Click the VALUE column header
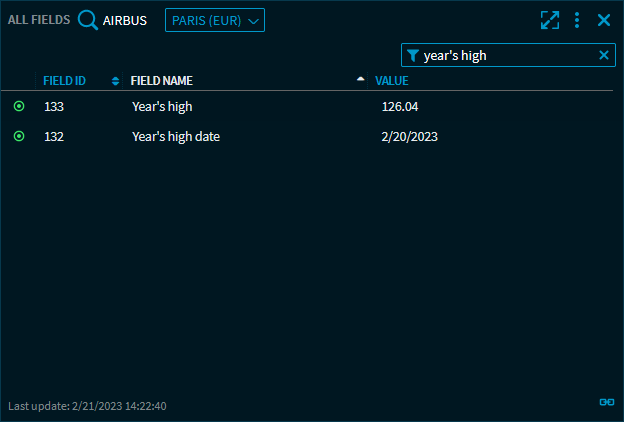This screenshot has width=624, height=422. 391,81
